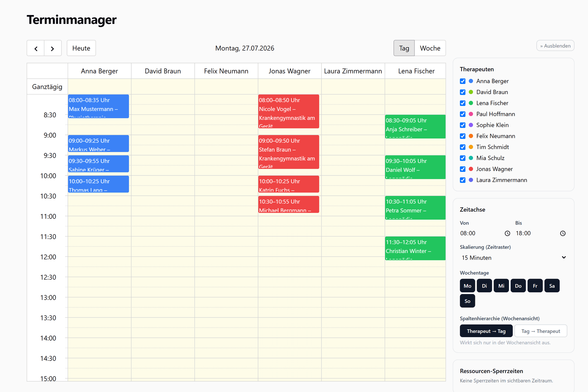Image resolution: width=588 pixels, height=392 pixels.
Task: Uncheck Lena Fischer therapist
Action: point(463,103)
